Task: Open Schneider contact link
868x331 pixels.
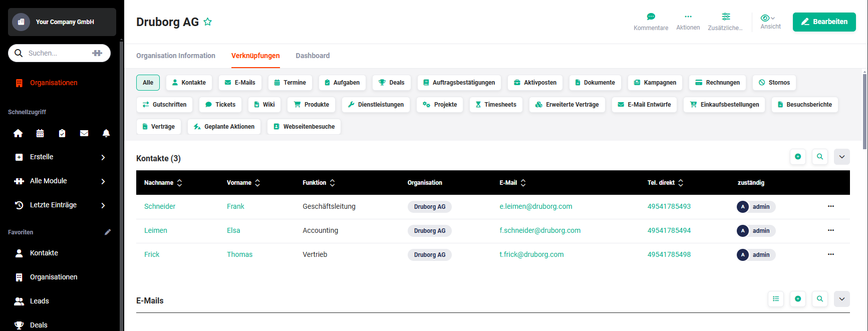Action: coord(160,206)
